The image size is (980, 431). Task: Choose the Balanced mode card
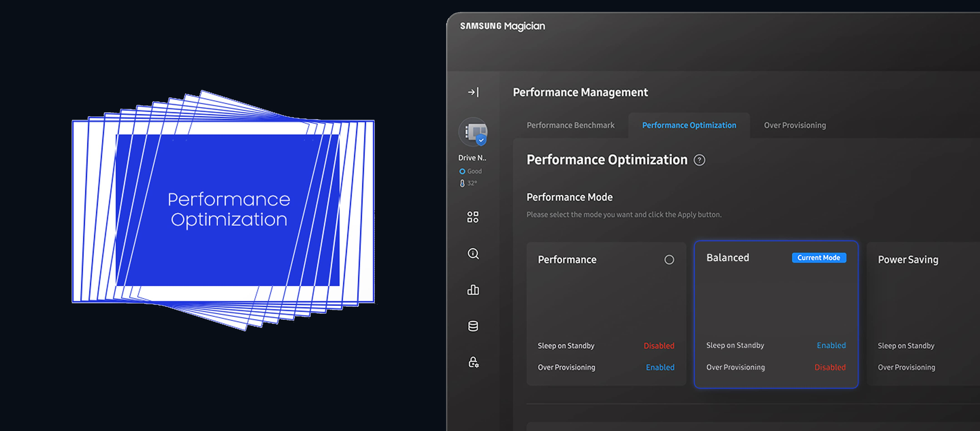(776, 314)
